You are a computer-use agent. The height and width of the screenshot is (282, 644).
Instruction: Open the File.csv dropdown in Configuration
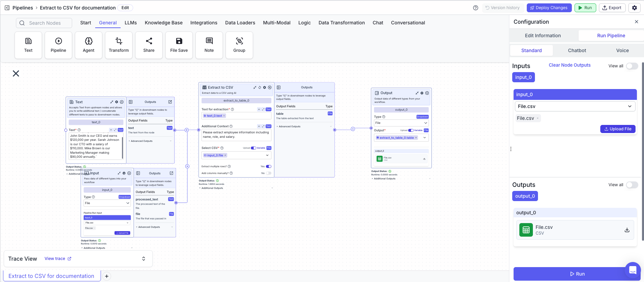tap(575, 106)
